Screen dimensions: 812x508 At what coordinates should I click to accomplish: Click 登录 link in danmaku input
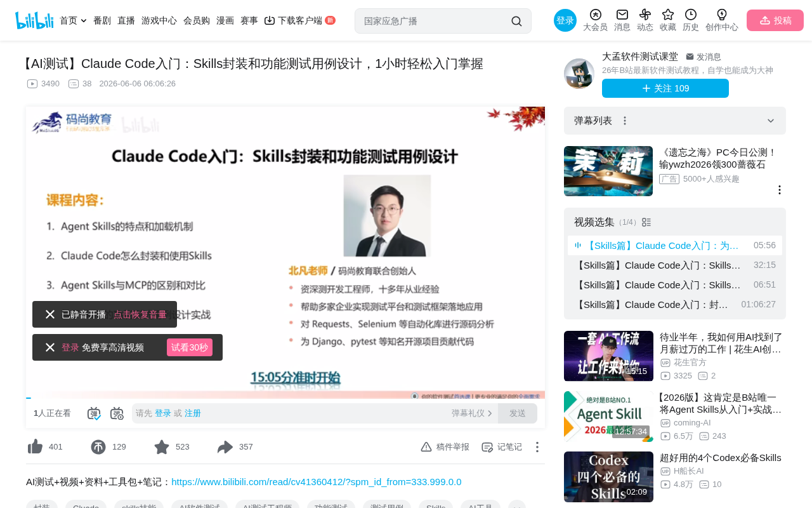(163, 413)
